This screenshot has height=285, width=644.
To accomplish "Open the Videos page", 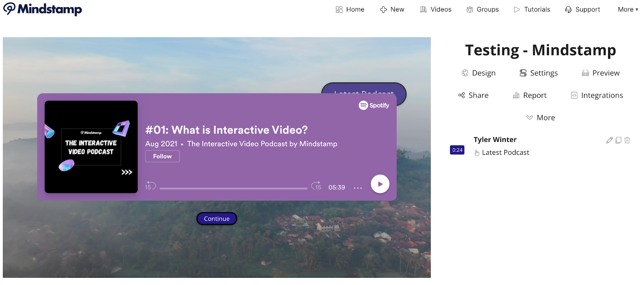I will (x=436, y=9).
